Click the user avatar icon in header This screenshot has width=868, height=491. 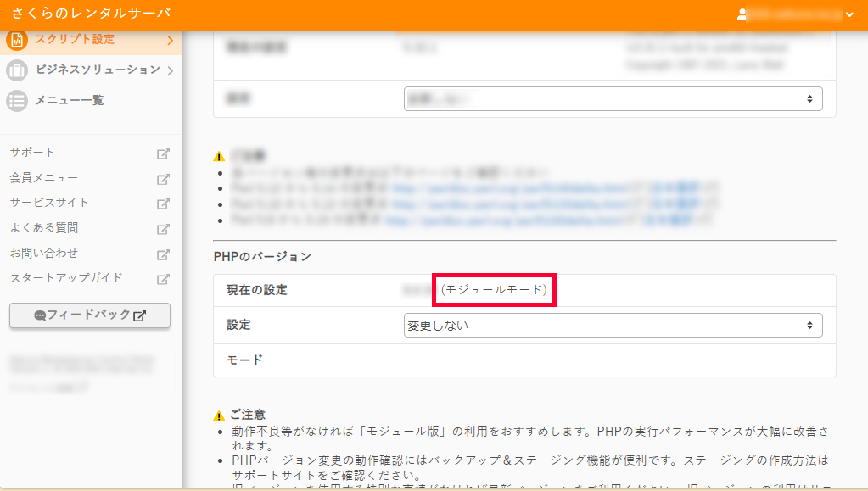tap(742, 14)
